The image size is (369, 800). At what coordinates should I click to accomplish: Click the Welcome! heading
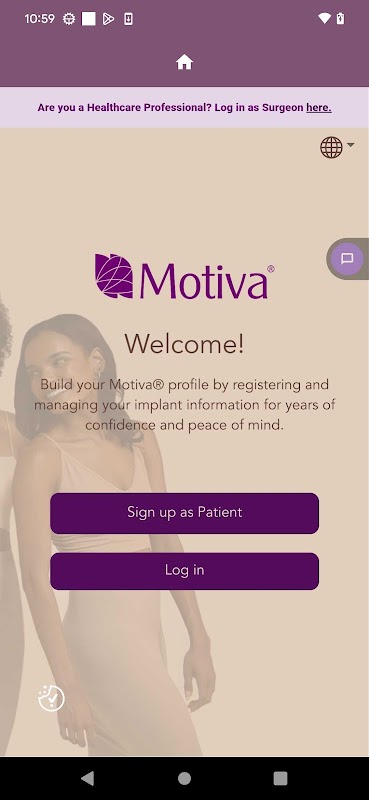[184, 344]
